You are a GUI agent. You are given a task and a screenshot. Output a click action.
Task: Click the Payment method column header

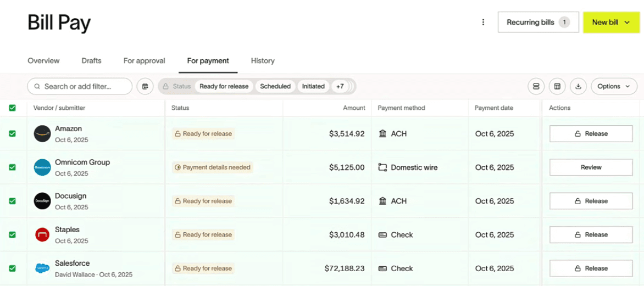point(401,108)
